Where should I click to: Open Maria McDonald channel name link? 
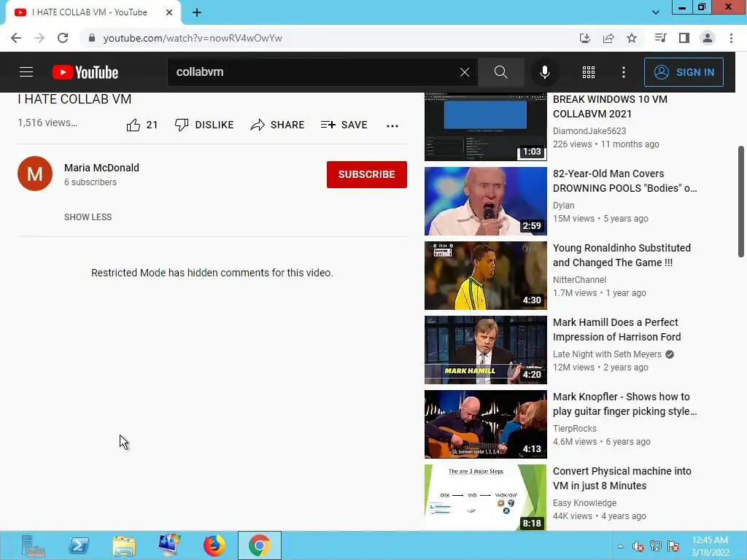pos(101,168)
